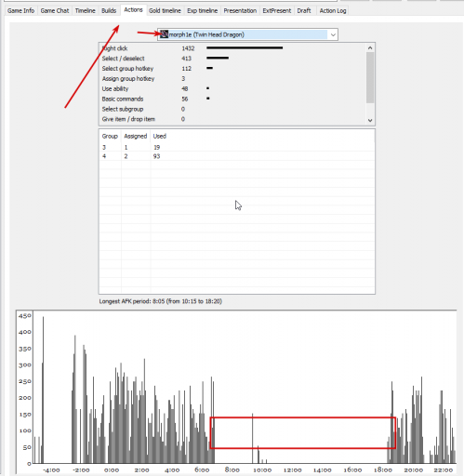Open the Gold timeline tab
The width and height of the screenshot is (464, 476).
(165, 10)
